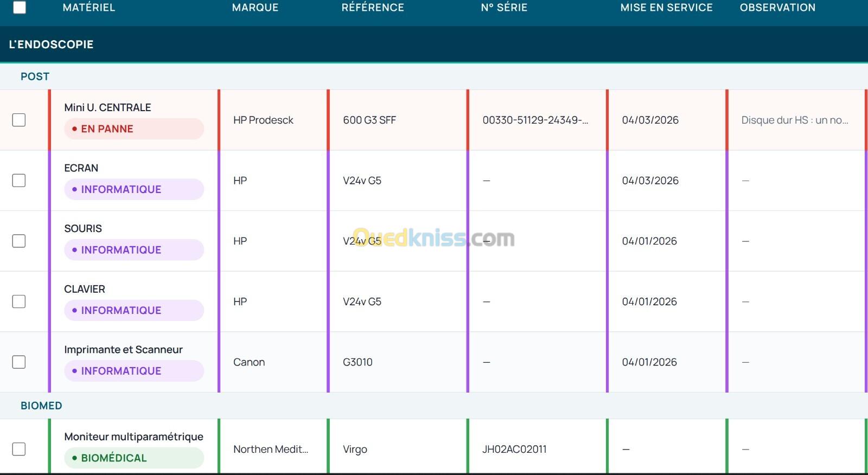
Task: Click the serial number 00330-51129-24349 cell
Action: coord(535,120)
